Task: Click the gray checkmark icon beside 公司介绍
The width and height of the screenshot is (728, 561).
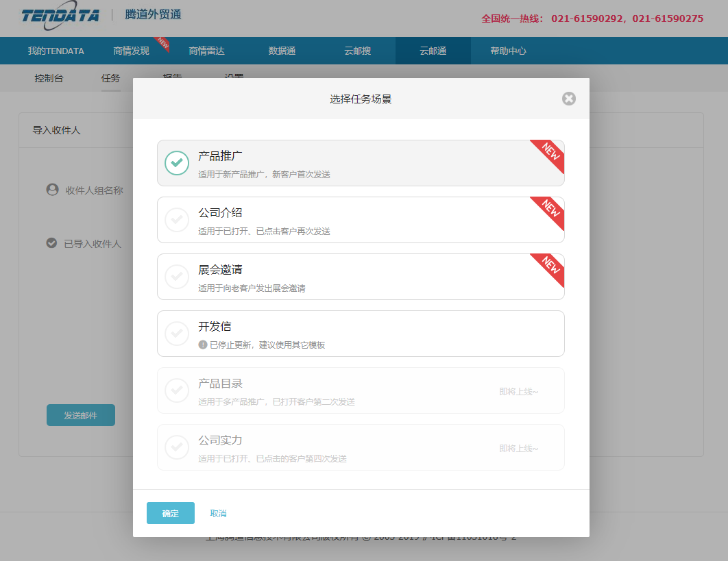Action: [x=177, y=219]
